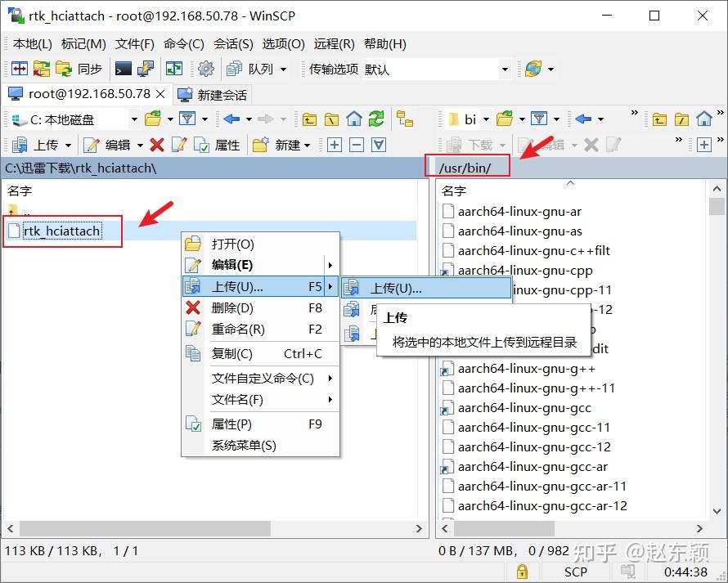This screenshot has width=728, height=583.
Task: Click the 上传 toolbar button
Action: [36, 145]
